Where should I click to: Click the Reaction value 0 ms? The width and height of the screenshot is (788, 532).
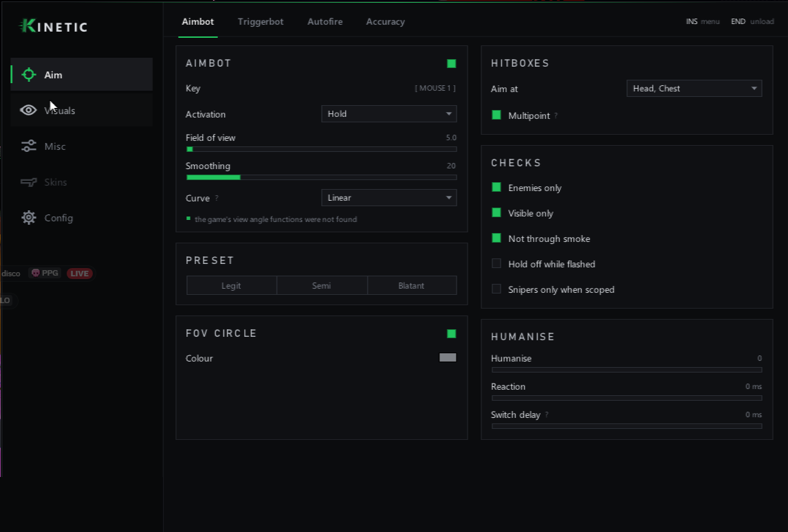[754, 386]
